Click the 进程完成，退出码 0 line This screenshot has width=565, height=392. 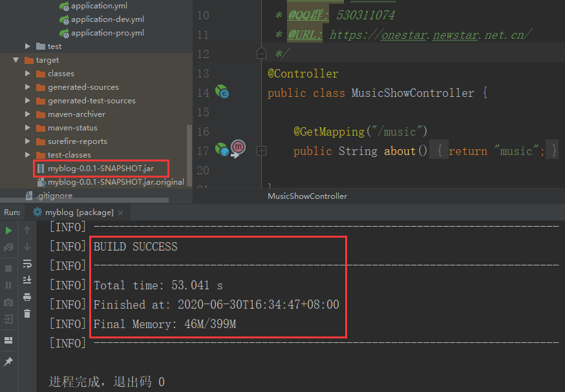(x=107, y=382)
